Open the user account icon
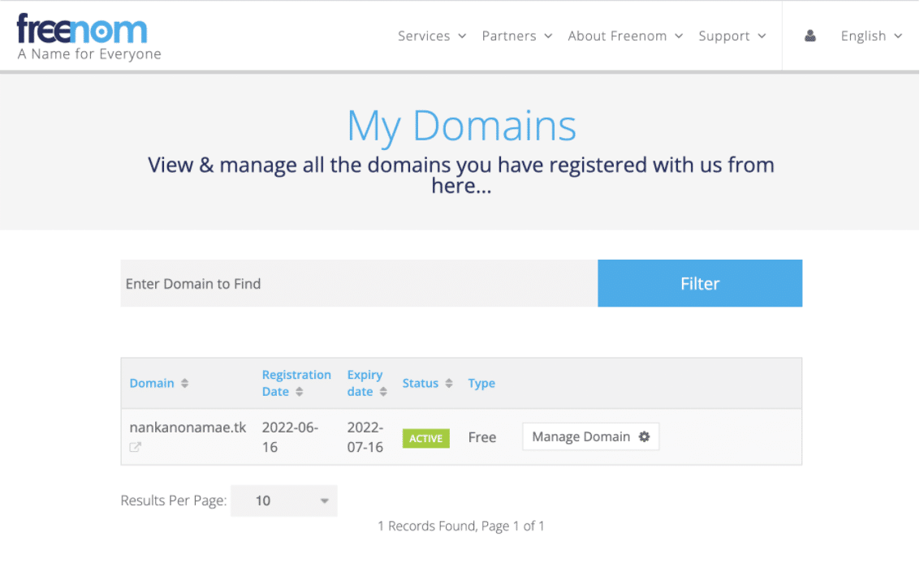 click(810, 36)
